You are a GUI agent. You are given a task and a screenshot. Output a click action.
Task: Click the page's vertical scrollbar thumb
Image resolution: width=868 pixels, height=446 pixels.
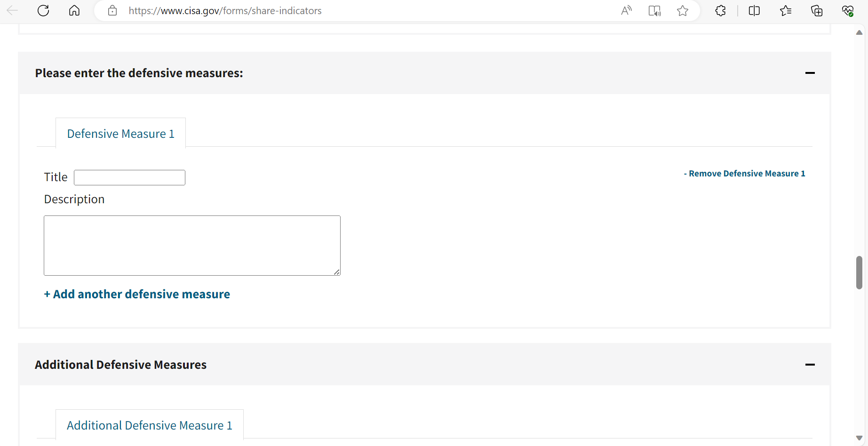coord(859,272)
